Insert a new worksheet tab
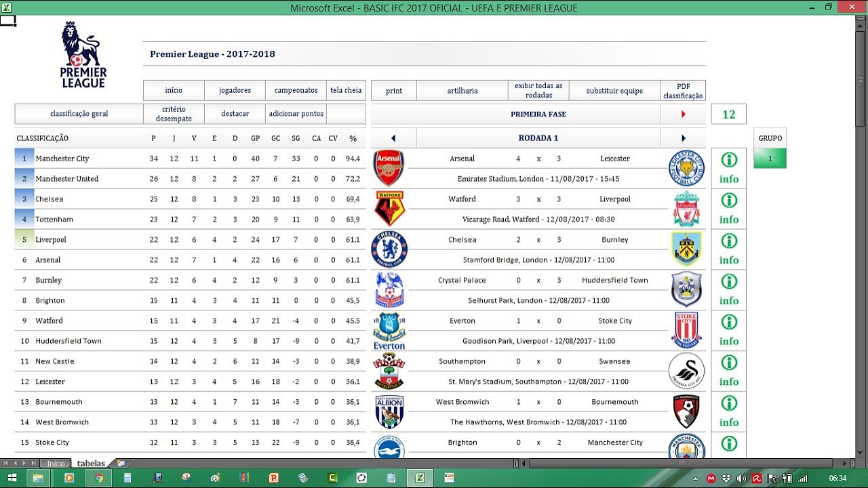Screen dimensions: 868x488 pyautogui.click(x=121, y=464)
